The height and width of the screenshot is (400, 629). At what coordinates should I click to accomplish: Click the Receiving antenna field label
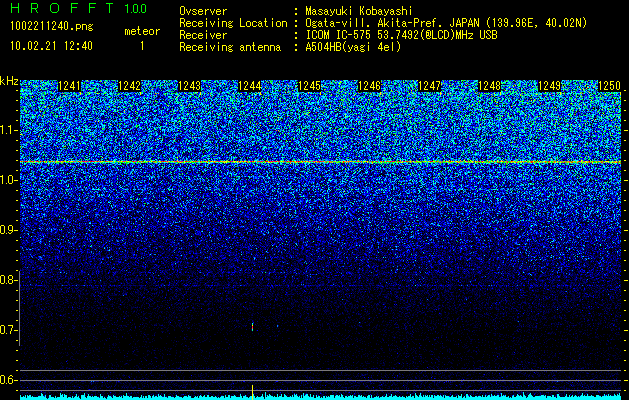pyautogui.click(x=230, y=47)
